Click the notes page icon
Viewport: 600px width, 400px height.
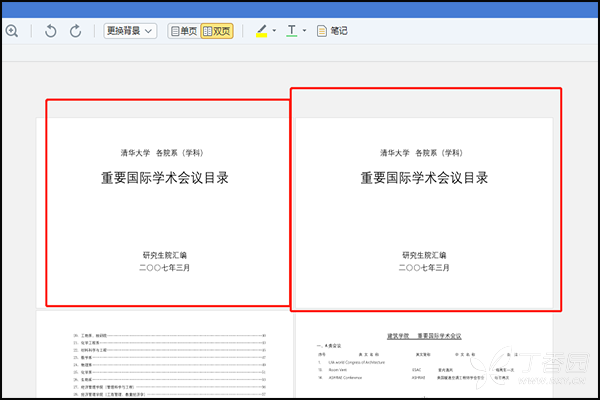[x=322, y=31]
